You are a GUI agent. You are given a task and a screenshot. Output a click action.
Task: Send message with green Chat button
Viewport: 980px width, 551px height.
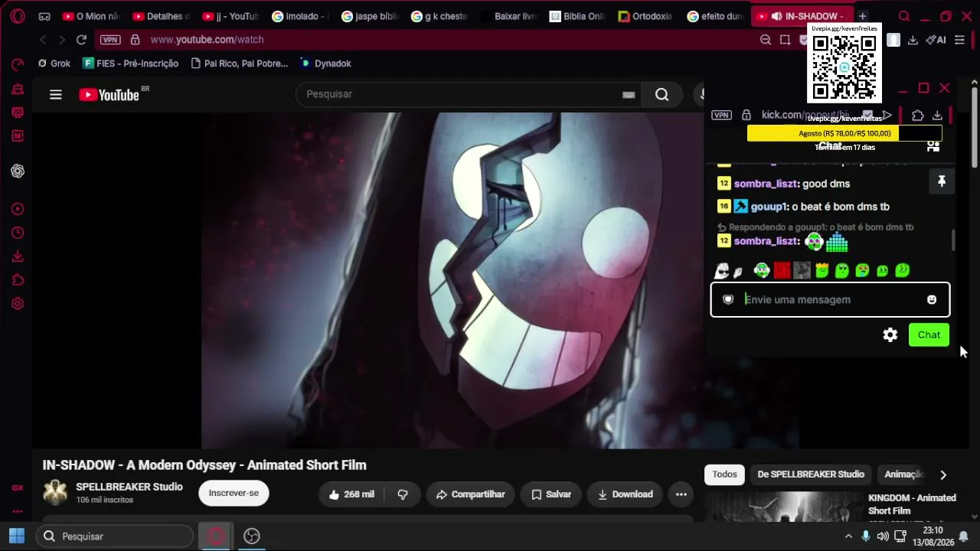tap(929, 335)
